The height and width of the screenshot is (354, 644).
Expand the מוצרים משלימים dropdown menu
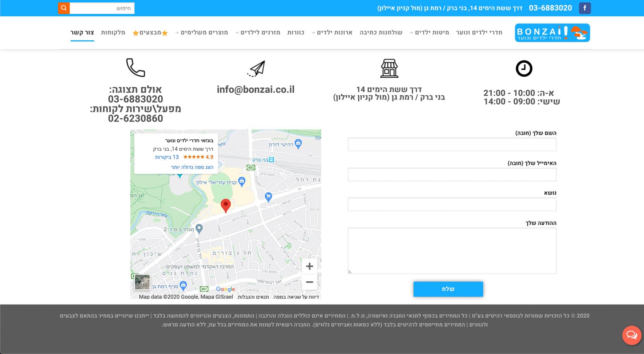coord(201,32)
